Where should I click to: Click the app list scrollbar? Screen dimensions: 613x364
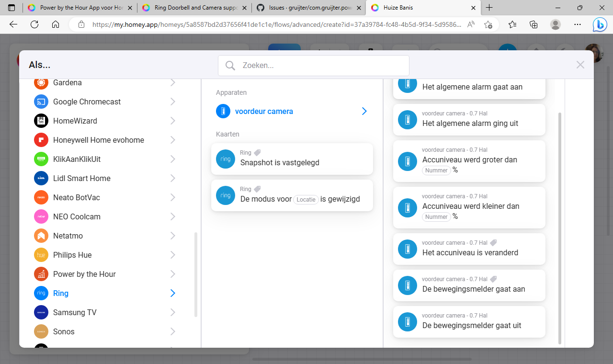[x=195, y=274]
